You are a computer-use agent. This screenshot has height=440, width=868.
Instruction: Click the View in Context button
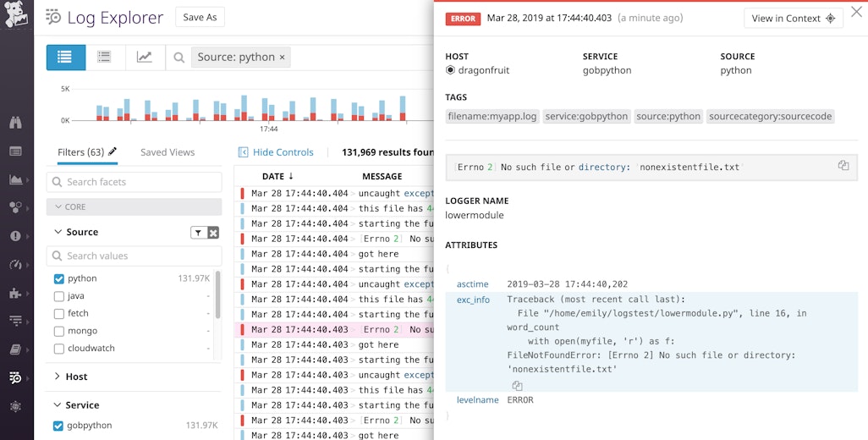click(794, 19)
